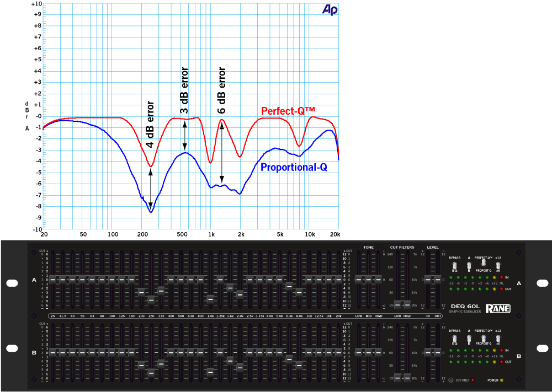Click channel A 25 Hz slider knob
The image size is (552, 392).
(x=52, y=280)
